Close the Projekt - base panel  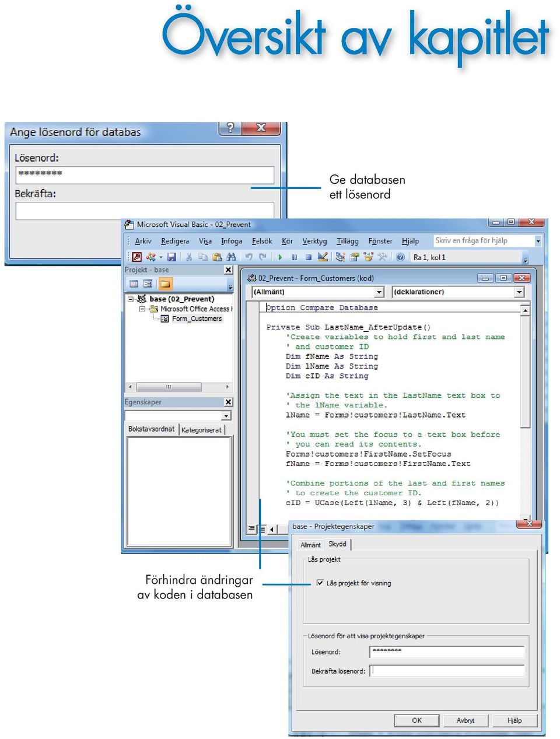click(228, 270)
